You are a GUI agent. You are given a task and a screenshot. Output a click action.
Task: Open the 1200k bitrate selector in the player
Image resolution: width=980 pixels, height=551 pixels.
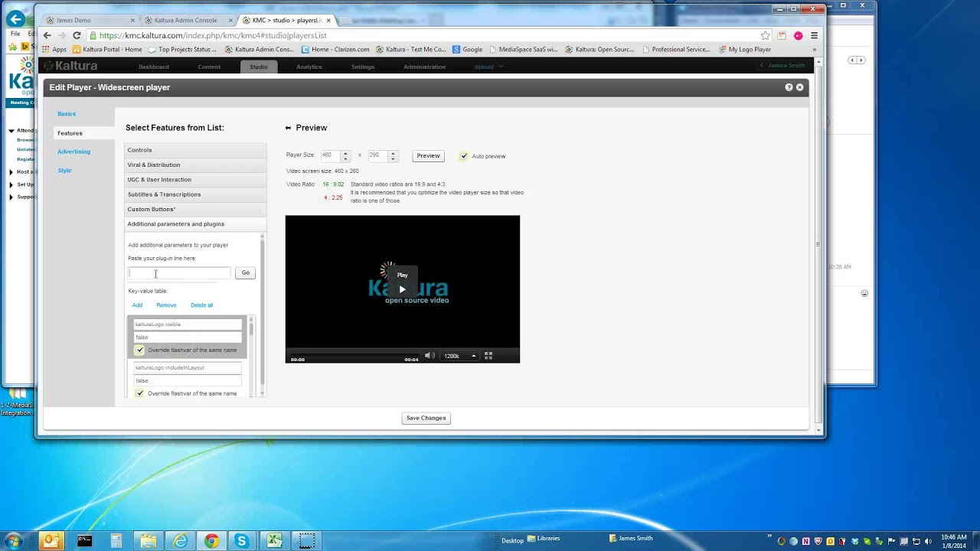click(x=460, y=356)
